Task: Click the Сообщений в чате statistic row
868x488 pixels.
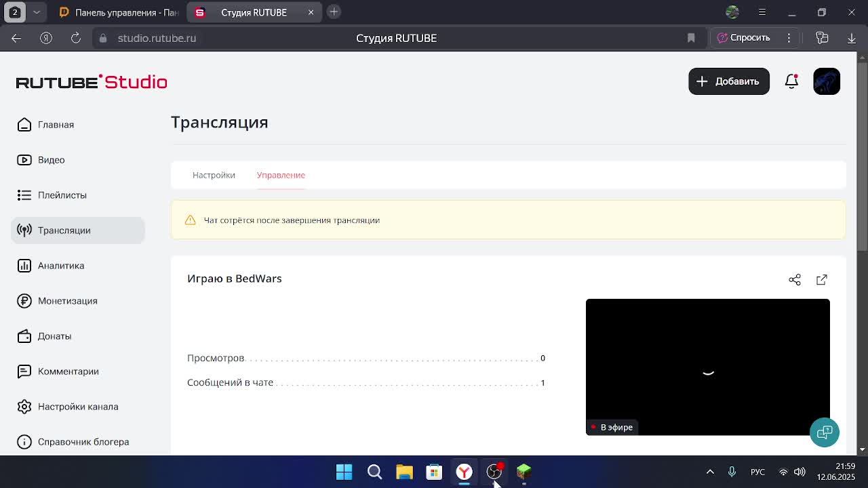Action: [x=366, y=382]
